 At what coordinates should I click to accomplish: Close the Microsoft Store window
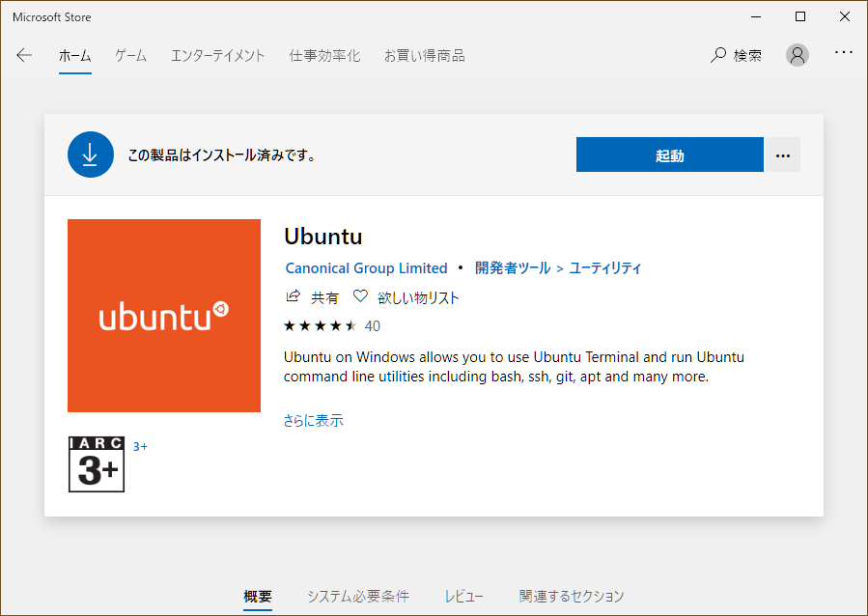pyautogui.click(x=844, y=16)
